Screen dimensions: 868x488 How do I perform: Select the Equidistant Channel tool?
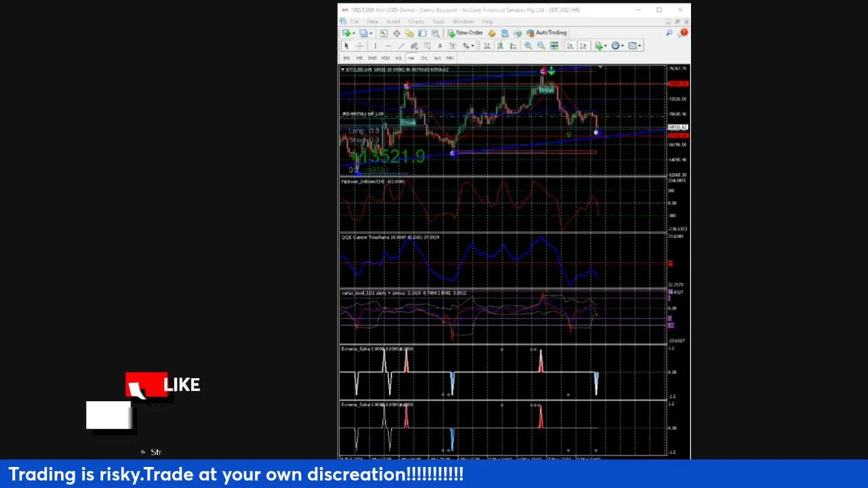pyautogui.click(x=414, y=45)
